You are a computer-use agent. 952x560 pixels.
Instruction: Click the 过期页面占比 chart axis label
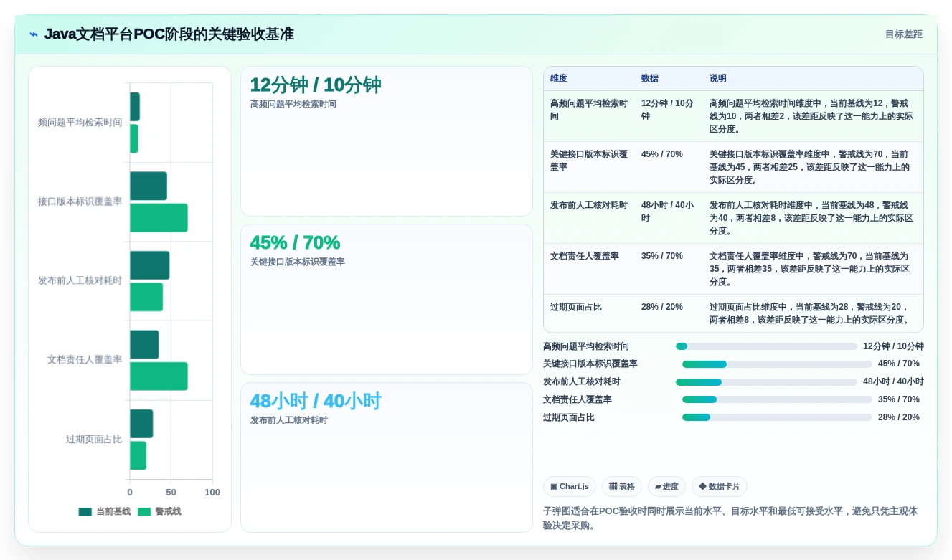click(94, 440)
